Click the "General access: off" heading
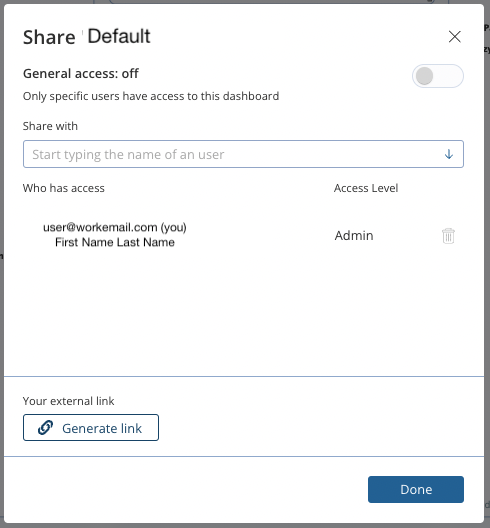This screenshot has width=490, height=528. tap(80, 73)
